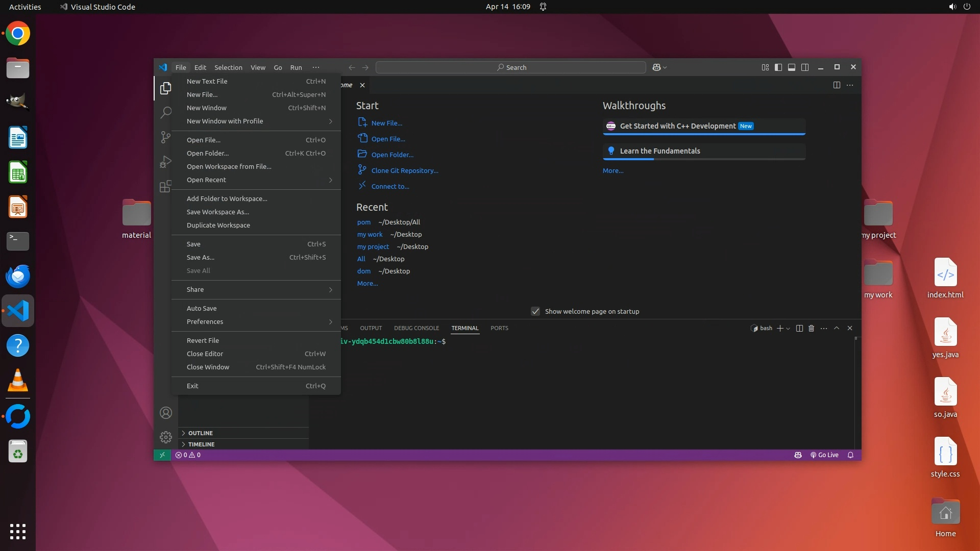This screenshot has height=551, width=980.
Task: Open the Extensions view icon
Action: [165, 187]
